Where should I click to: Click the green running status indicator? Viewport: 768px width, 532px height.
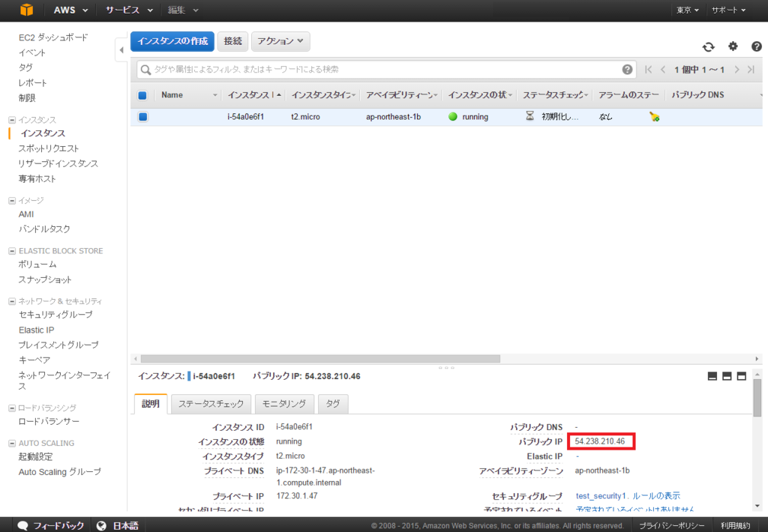(x=452, y=116)
